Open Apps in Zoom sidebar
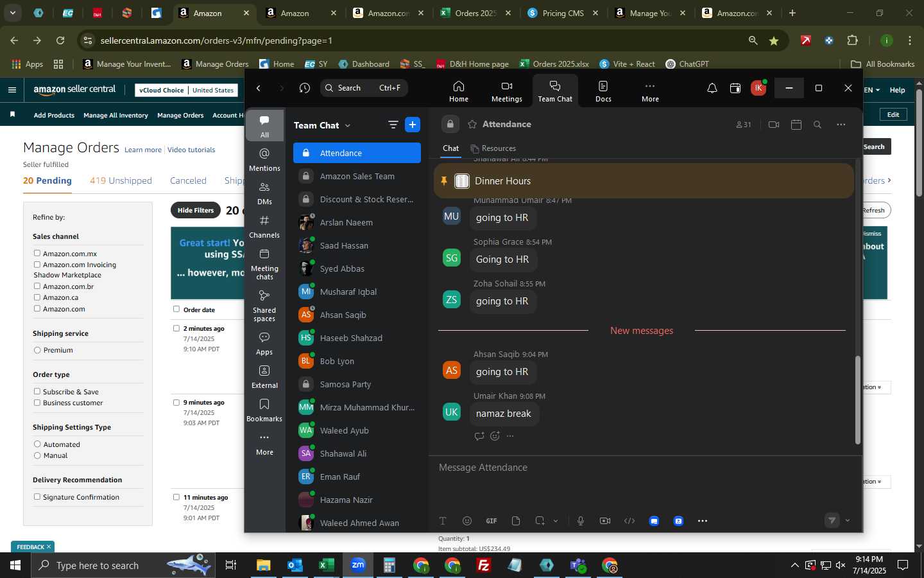Screen dimensions: 924x578 coord(264,343)
